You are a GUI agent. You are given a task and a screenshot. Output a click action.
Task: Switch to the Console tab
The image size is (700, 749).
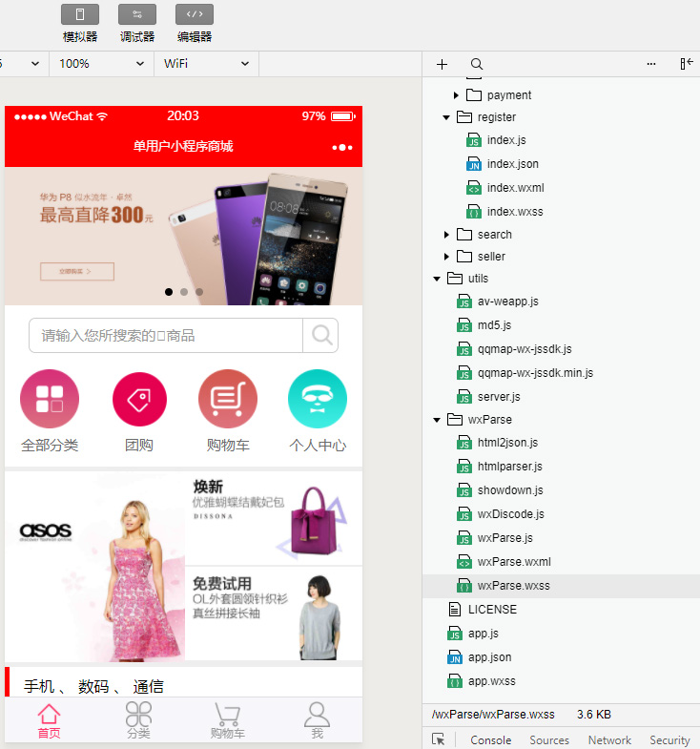491,740
